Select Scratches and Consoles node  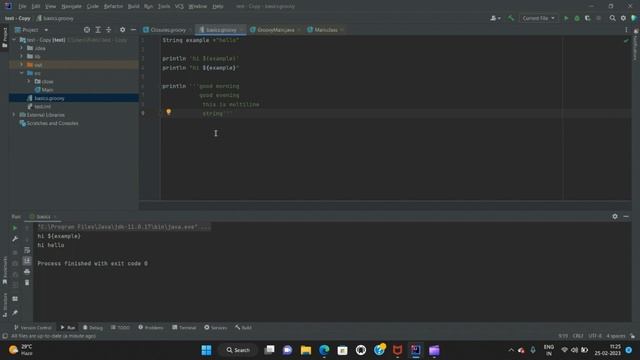click(52, 123)
